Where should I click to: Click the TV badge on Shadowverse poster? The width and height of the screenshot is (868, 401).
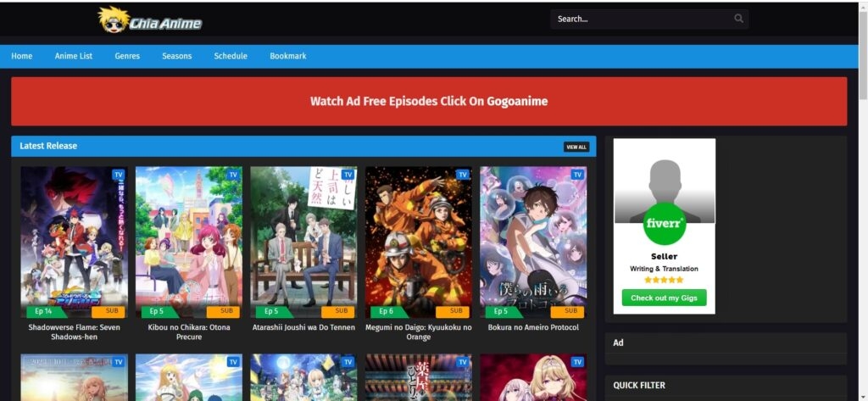(118, 175)
